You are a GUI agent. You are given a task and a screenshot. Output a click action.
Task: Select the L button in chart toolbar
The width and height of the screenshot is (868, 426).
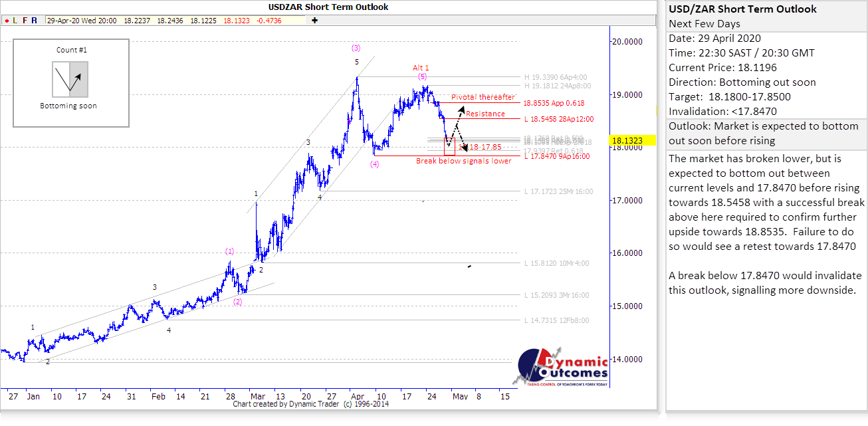tap(15, 21)
